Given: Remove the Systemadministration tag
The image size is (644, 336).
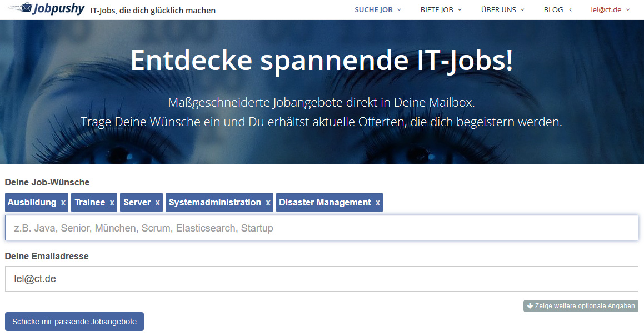Looking at the screenshot, I should 268,203.
